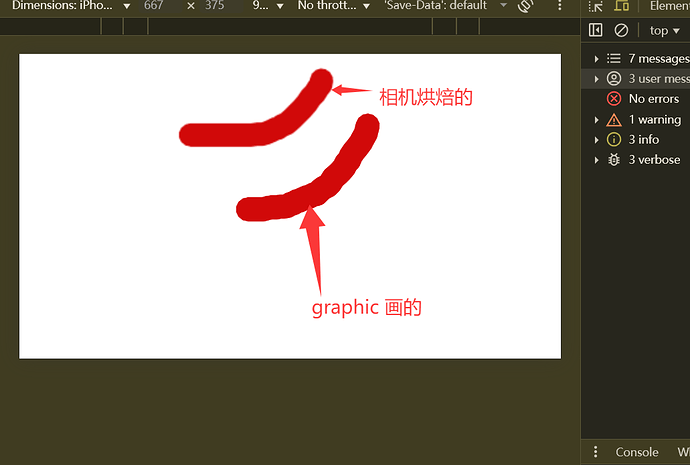This screenshot has width=690, height=465.
Task: Click the messages list icon
Action: tap(614, 59)
